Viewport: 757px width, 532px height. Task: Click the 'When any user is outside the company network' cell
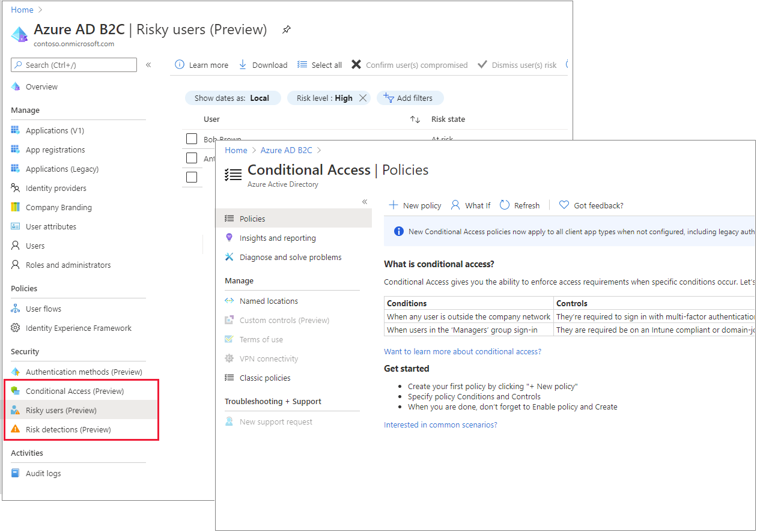[x=469, y=316]
